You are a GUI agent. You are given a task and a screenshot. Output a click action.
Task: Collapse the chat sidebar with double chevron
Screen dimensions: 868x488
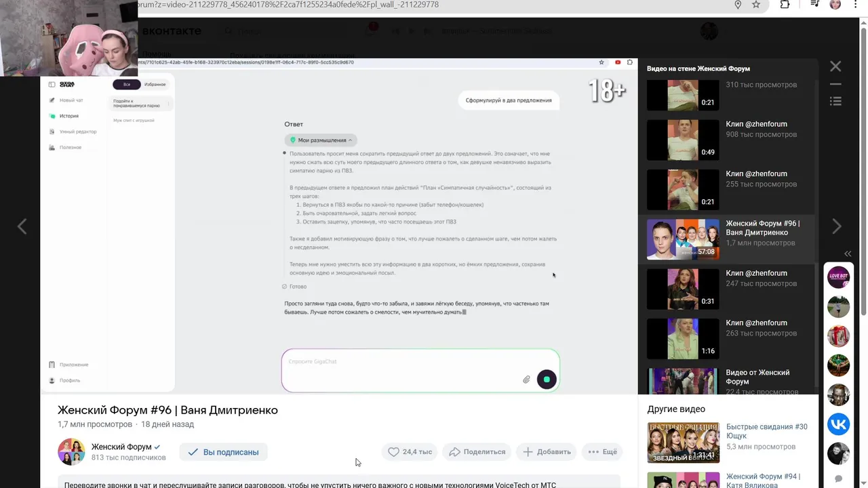coord(848,253)
